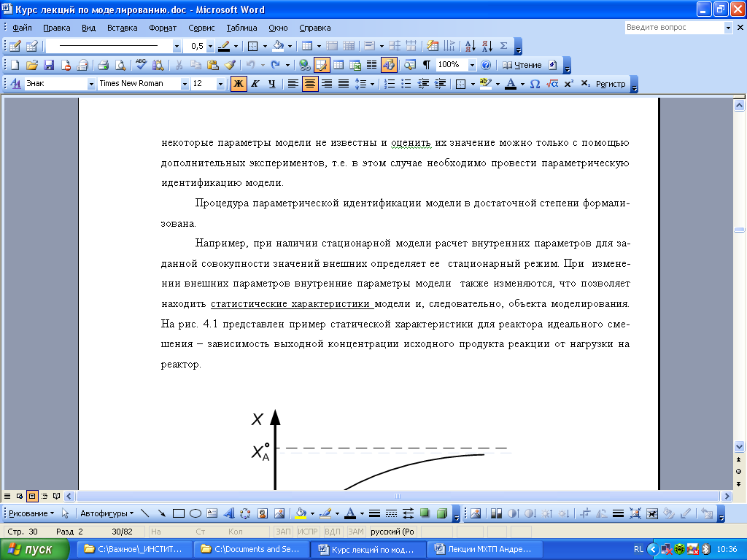Sort ascending with the A-Z icon
The width and height of the screenshot is (747, 560).
pyautogui.click(x=471, y=46)
